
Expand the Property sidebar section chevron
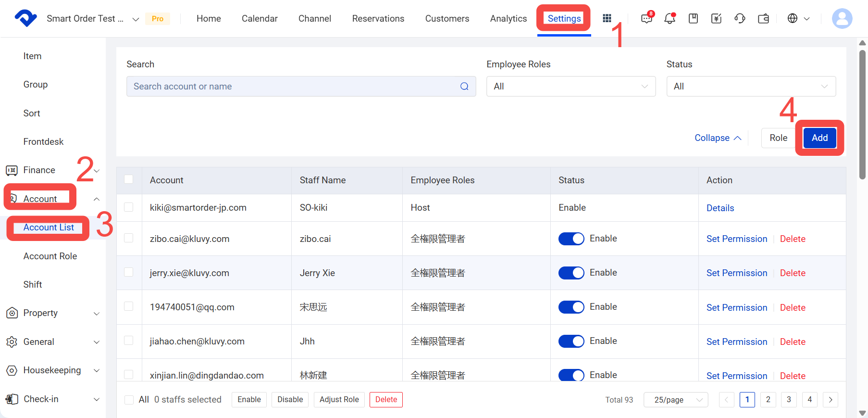(97, 314)
